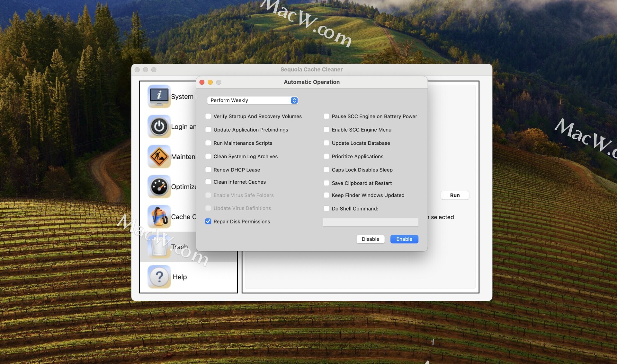
Task: Toggle Keep Finder Windows Updated checkbox
Action: [x=326, y=195]
